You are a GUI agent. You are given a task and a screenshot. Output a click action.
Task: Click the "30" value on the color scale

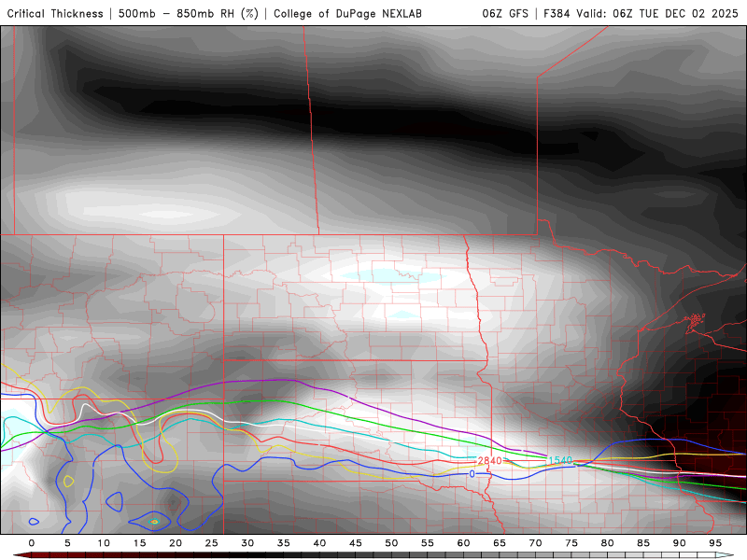pyautogui.click(x=247, y=543)
